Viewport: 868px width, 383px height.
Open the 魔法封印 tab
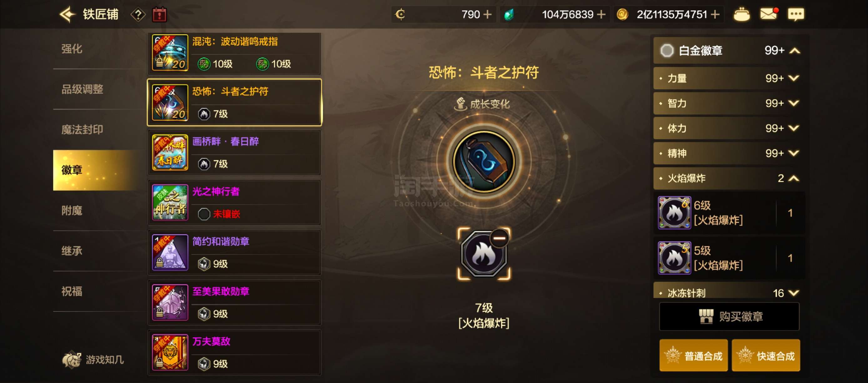coord(82,130)
